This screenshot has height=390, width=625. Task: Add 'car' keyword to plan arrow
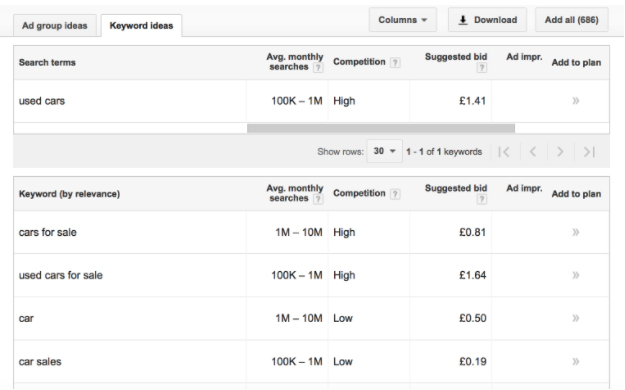pos(576,318)
